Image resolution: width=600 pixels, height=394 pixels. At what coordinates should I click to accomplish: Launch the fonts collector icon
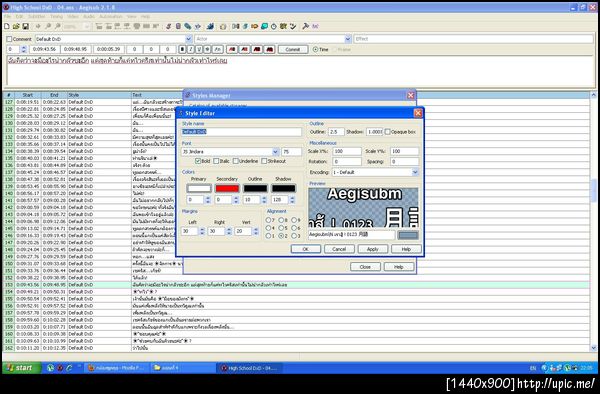point(197,26)
